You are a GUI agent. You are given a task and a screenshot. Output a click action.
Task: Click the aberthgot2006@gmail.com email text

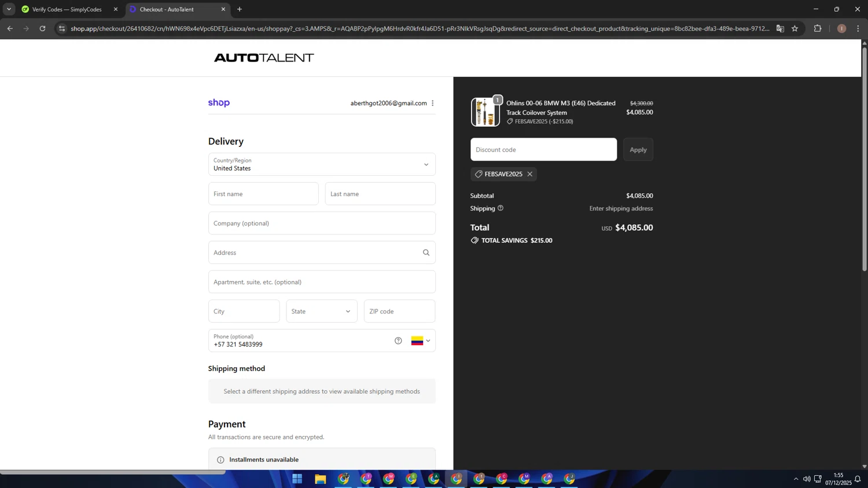pyautogui.click(x=388, y=103)
